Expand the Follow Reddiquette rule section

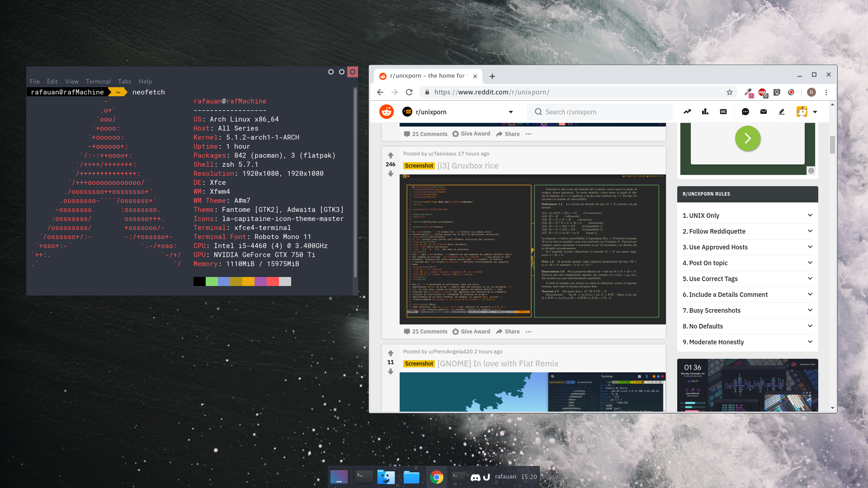(746, 231)
